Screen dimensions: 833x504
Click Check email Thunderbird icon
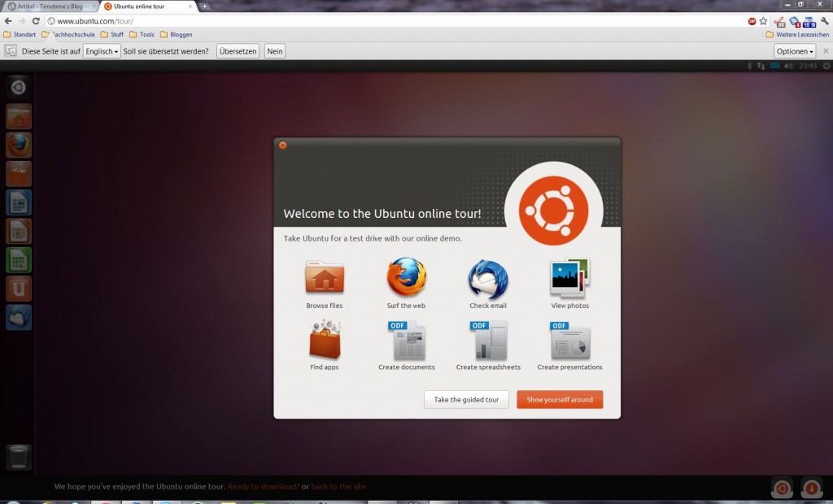coord(488,278)
